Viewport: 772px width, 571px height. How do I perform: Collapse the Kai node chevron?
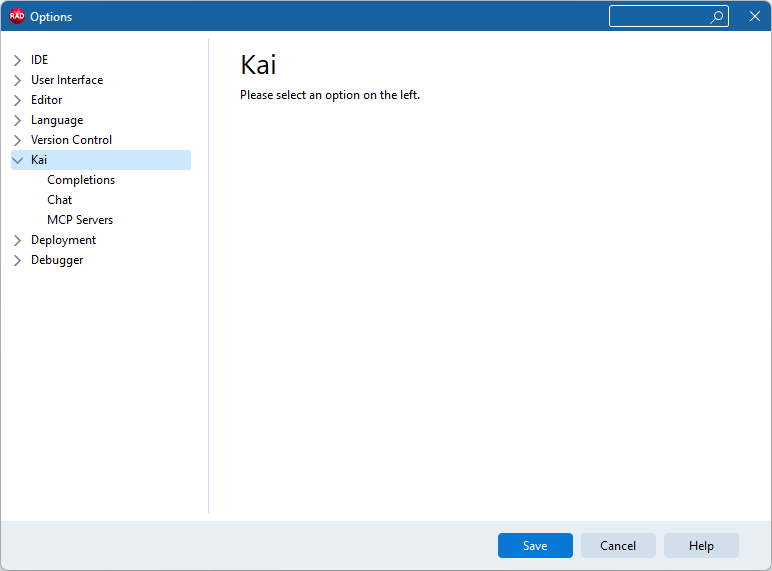pos(17,160)
